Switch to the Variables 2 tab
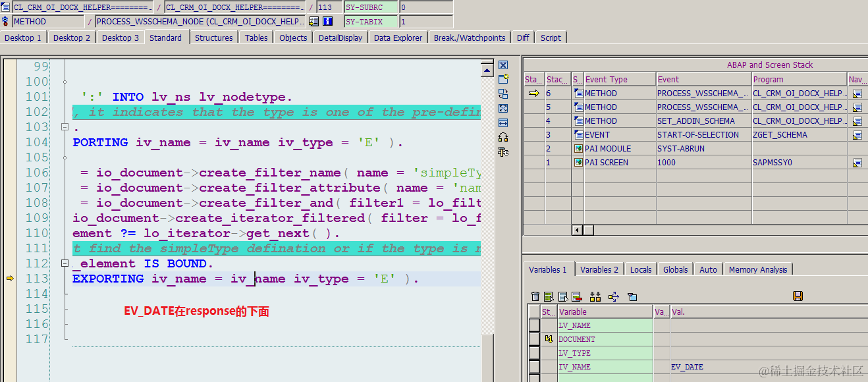This screenshot has height=382, width=868. 599,269
